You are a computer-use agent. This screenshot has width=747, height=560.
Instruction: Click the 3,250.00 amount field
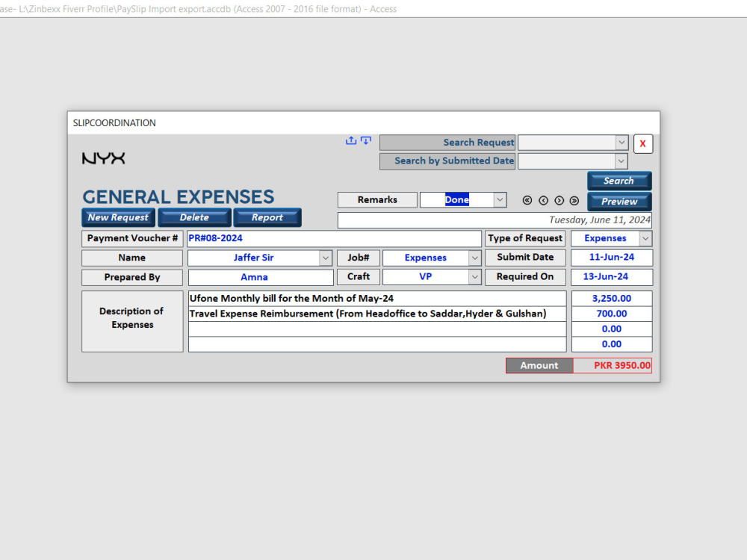[x=612, y=299]
